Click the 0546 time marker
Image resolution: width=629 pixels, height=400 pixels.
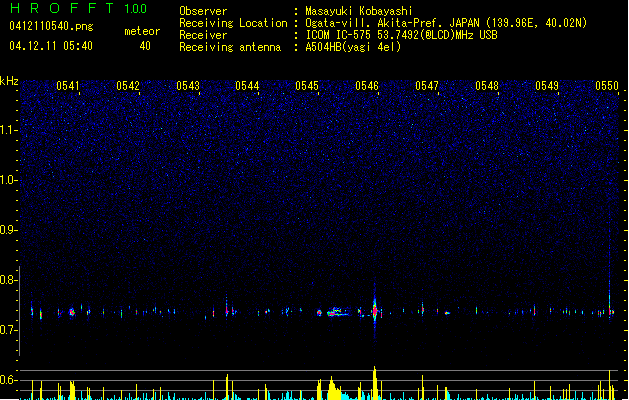point(367,86)
